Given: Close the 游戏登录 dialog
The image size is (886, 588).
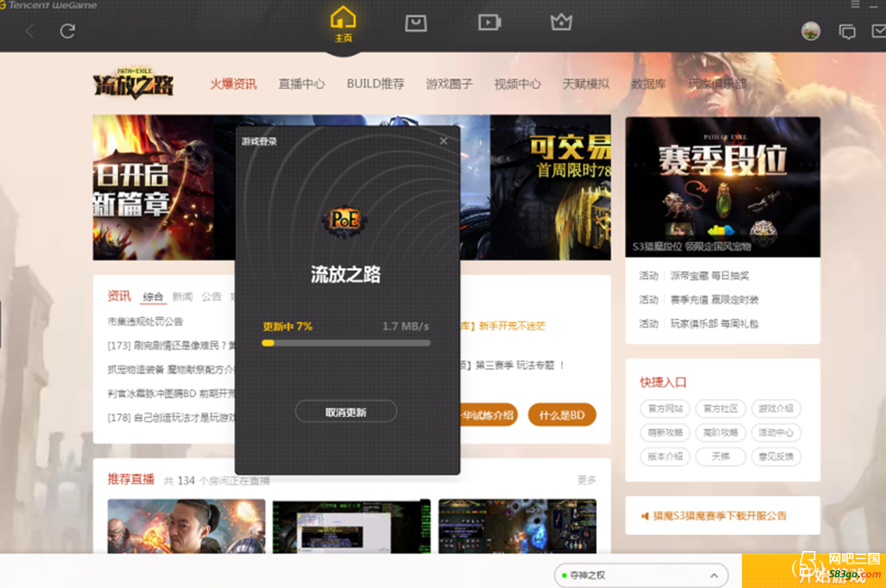Looking at the screenshot, I should [444, 140].
